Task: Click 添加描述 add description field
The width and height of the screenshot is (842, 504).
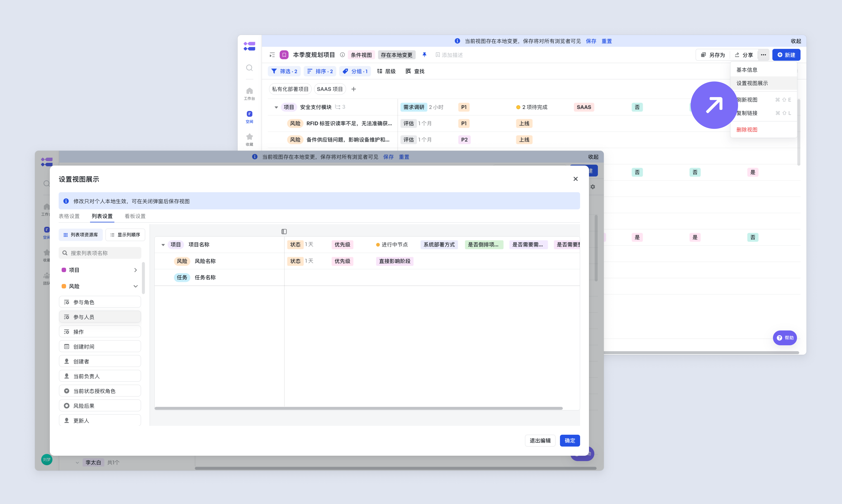Action: pos(449,55)
